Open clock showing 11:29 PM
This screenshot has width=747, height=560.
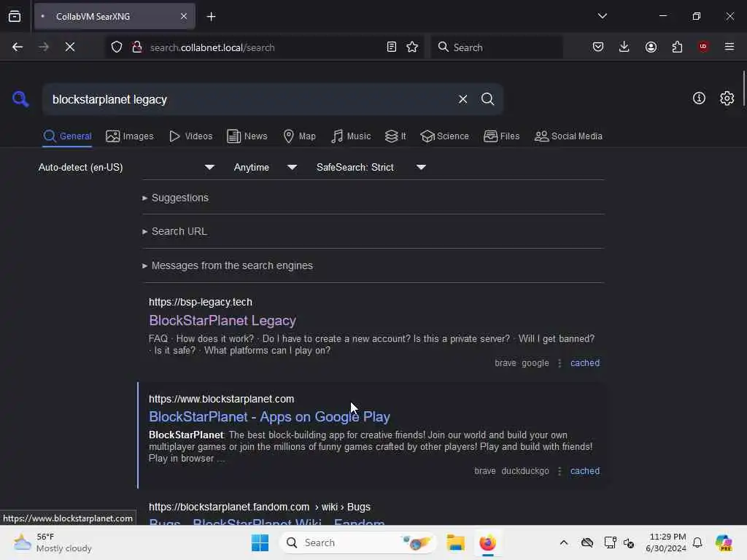click(x=666, y=542)
